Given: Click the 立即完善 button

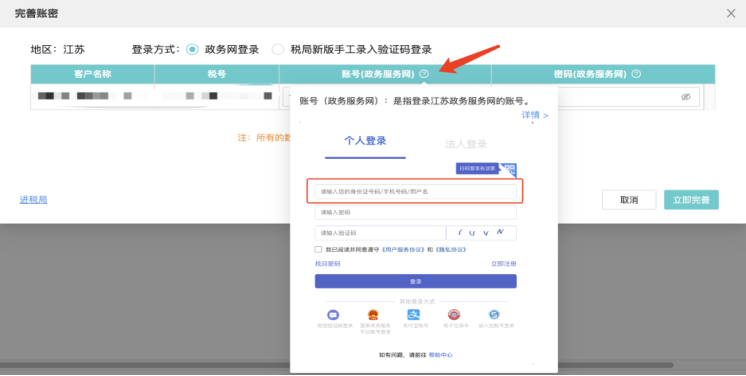Looking at the screenshot, I should tap(691, 200).
